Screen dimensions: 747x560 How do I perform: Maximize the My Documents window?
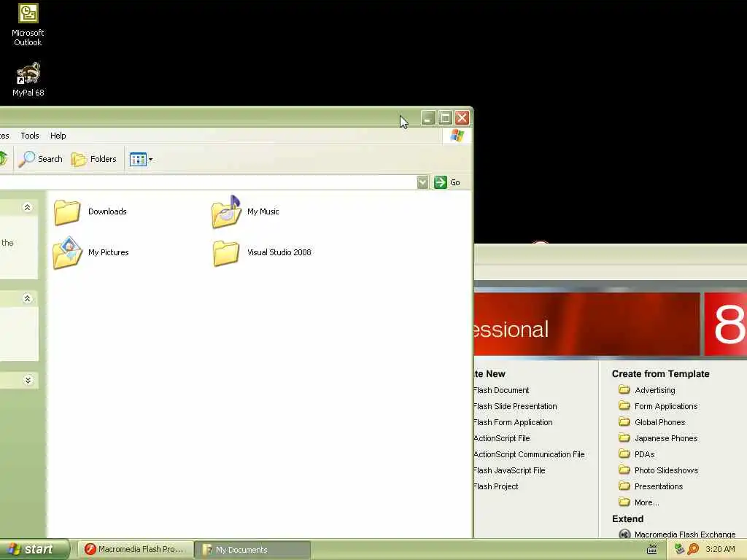(x=445, y=117)
